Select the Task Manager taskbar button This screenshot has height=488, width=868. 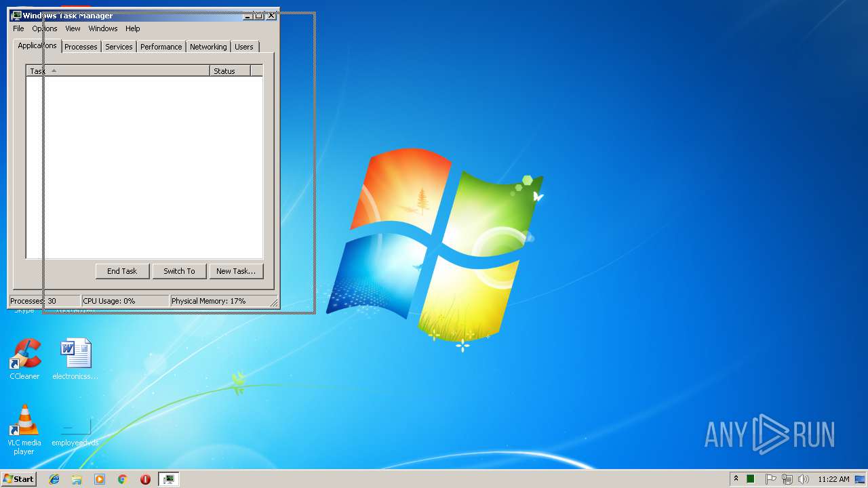point(169,479)
